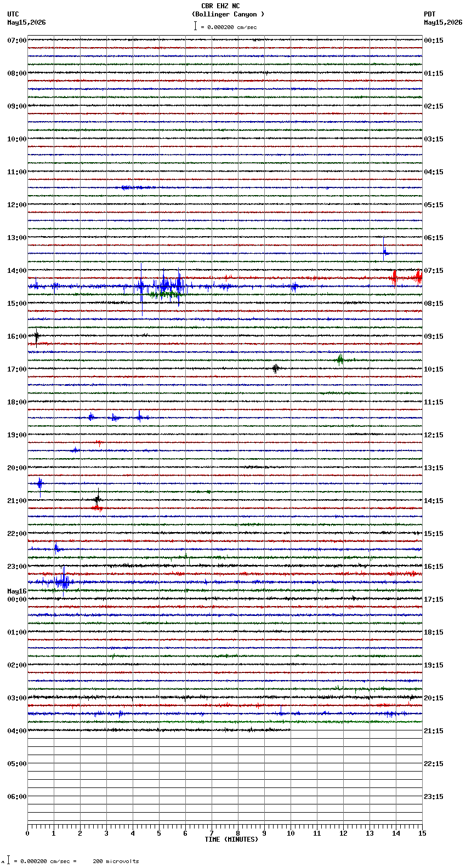This screenshot has height=868, width=466.
Task: Select the 10:15 PDT time label
Action: click(x=434, y=369)
